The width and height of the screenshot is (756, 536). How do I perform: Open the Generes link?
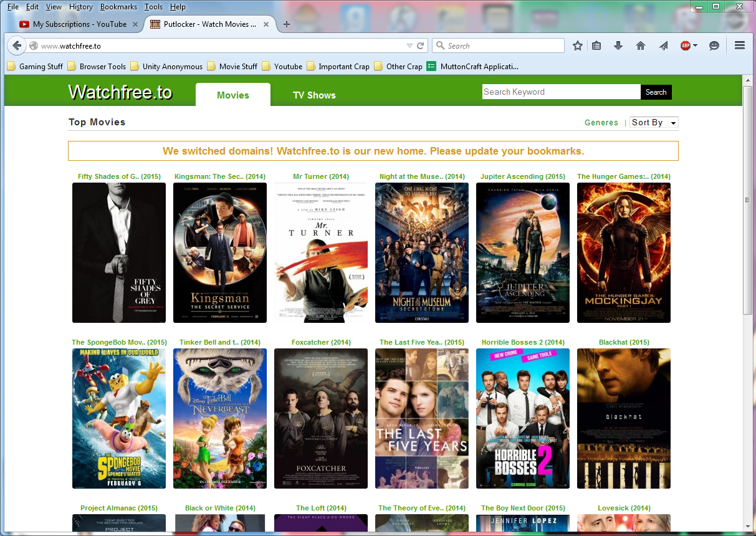click(x=601, y=123)
